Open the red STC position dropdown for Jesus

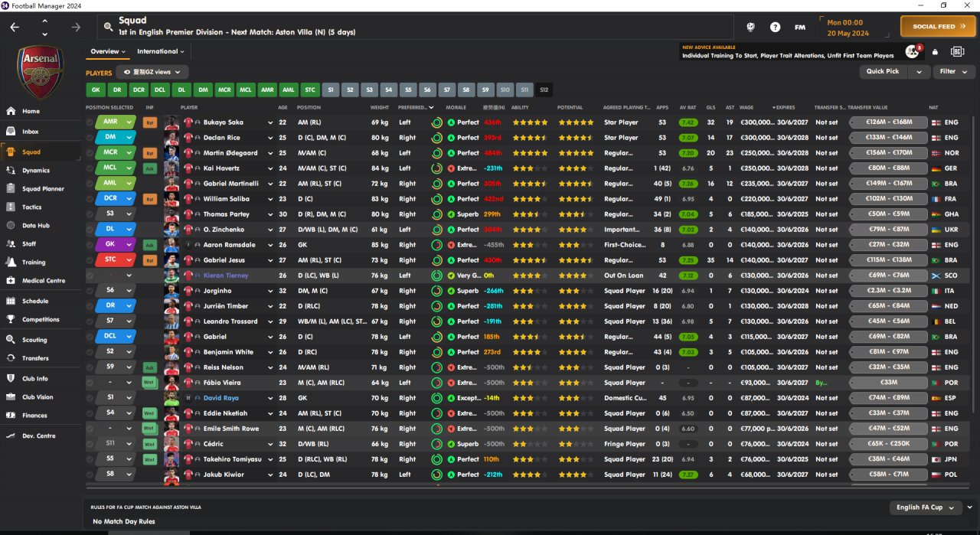point(116,260)
